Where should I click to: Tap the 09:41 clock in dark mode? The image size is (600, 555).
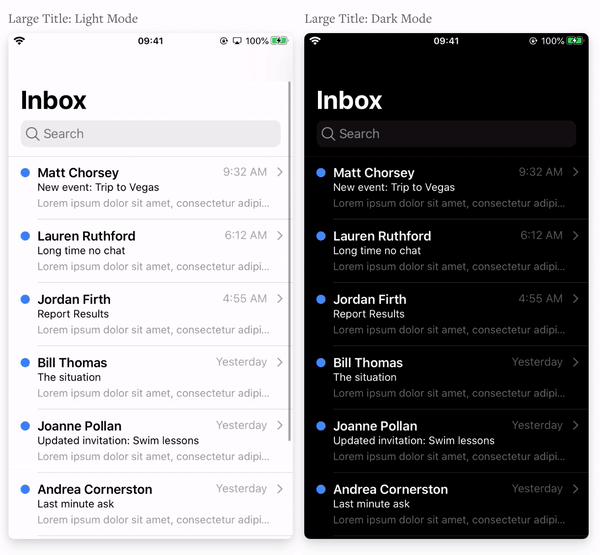click(446, 41)
